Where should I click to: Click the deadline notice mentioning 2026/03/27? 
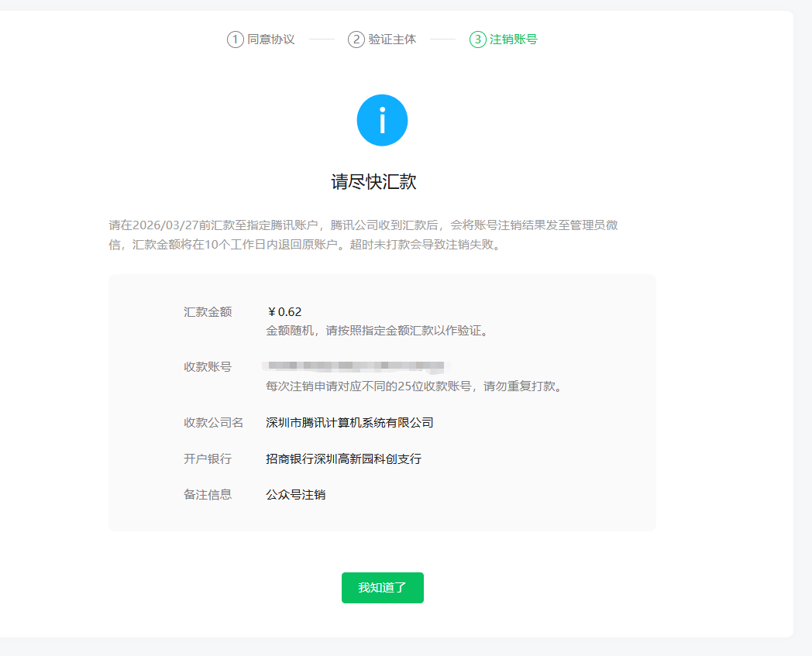pyautogui.click(x=363, y=235)
